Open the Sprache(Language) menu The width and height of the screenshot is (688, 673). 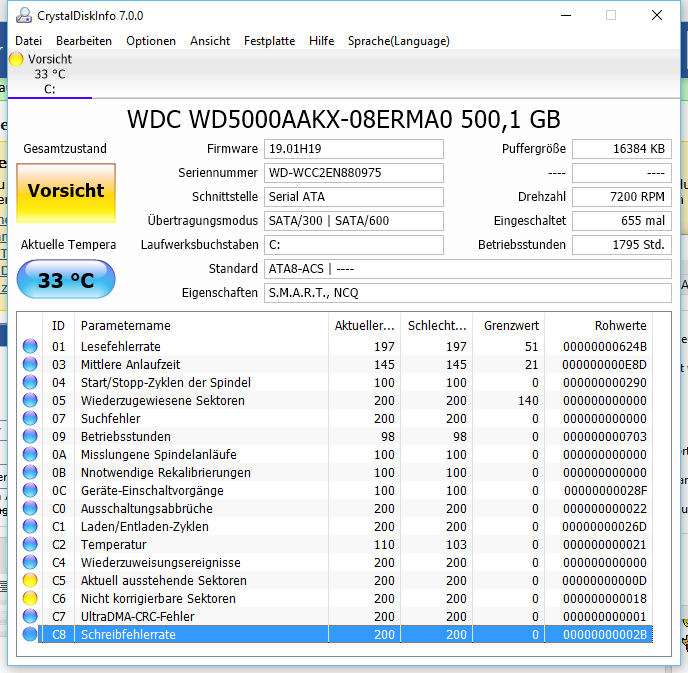398,41
